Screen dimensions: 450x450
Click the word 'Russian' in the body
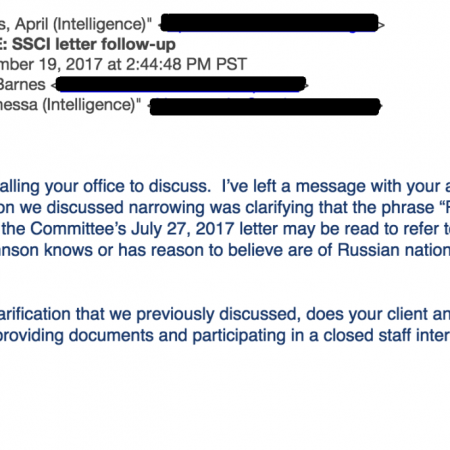coord(368,250)
